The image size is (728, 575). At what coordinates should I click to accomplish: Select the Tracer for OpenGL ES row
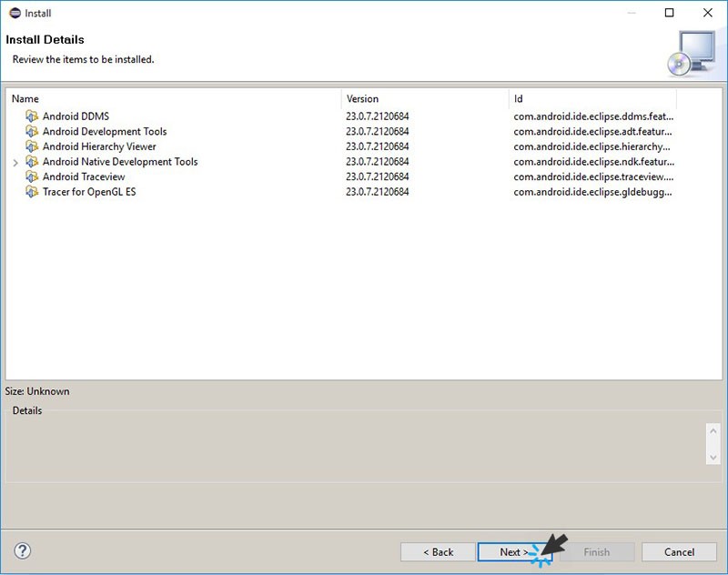coord(89,192)
